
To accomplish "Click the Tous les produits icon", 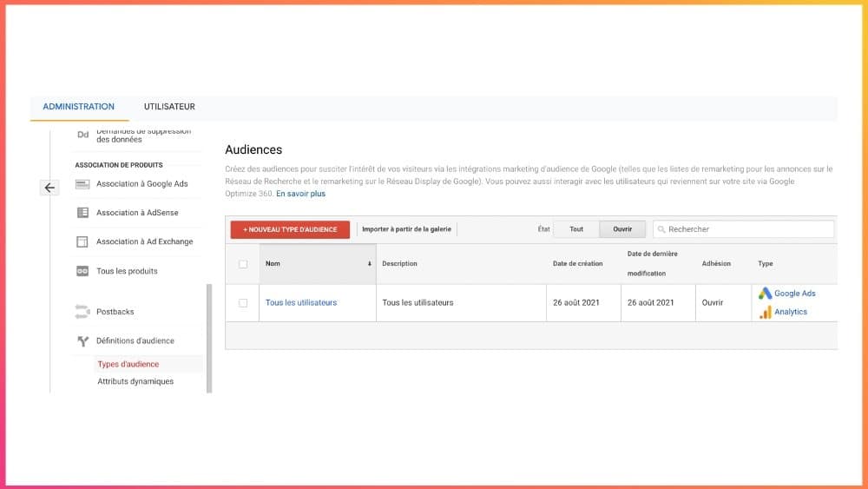I will (82, 271).
